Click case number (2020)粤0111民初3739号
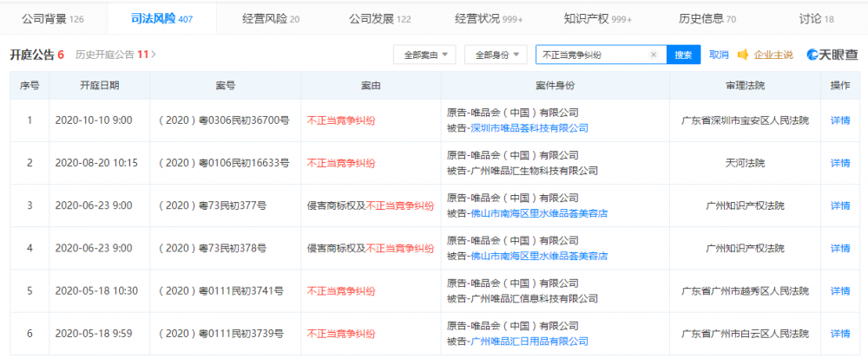 pos(220,333)
